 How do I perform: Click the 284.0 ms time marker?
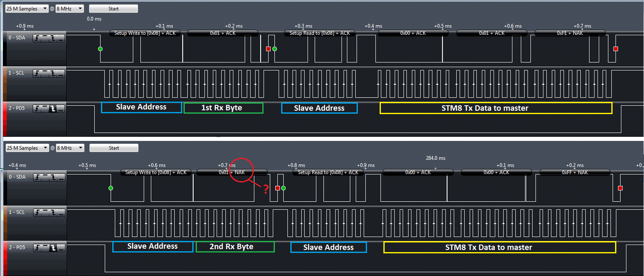[x=435, y=159]
